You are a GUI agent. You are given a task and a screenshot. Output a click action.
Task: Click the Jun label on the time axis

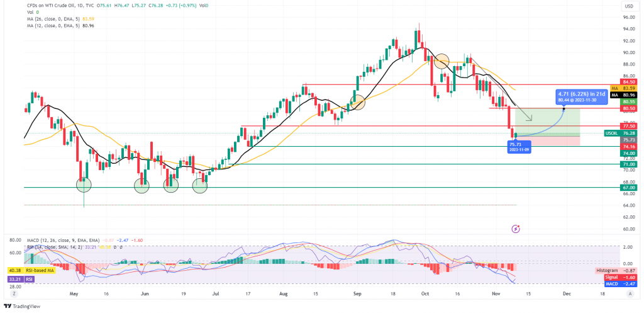click(145, 294)
